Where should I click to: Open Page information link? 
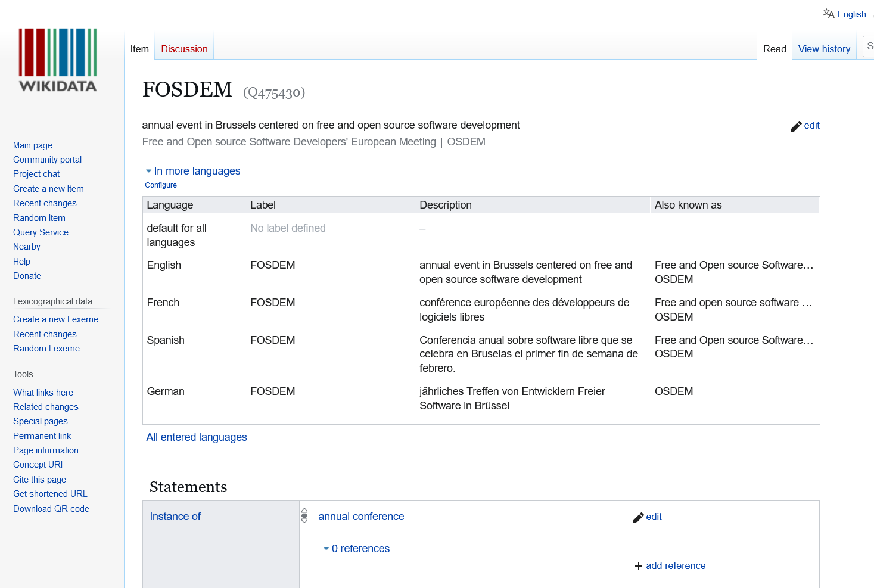46,450
